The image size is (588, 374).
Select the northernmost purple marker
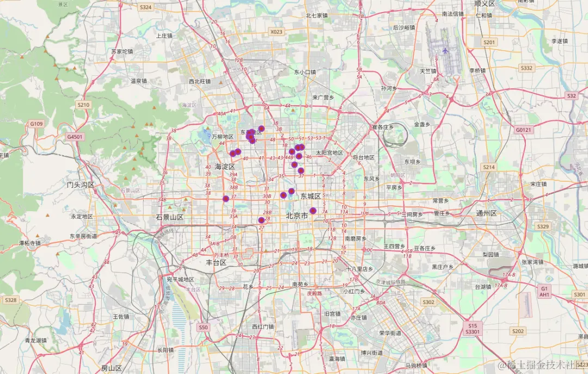(x=261, y=128)
